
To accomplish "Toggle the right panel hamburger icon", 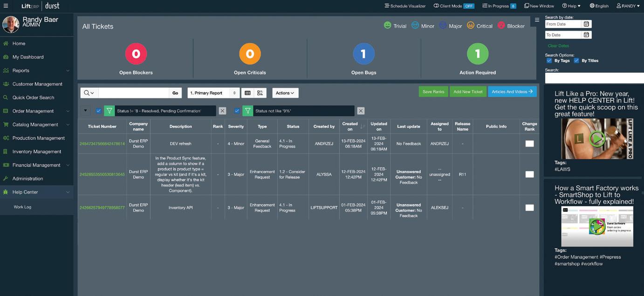I will [537, 20].
